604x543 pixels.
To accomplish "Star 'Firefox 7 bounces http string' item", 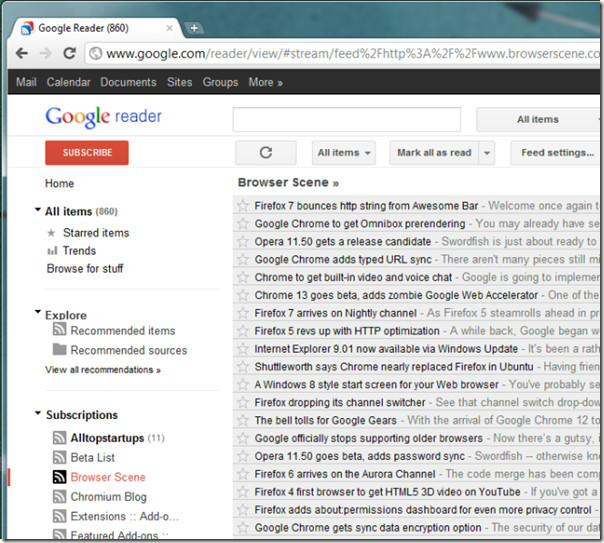I will click(243, 206).
